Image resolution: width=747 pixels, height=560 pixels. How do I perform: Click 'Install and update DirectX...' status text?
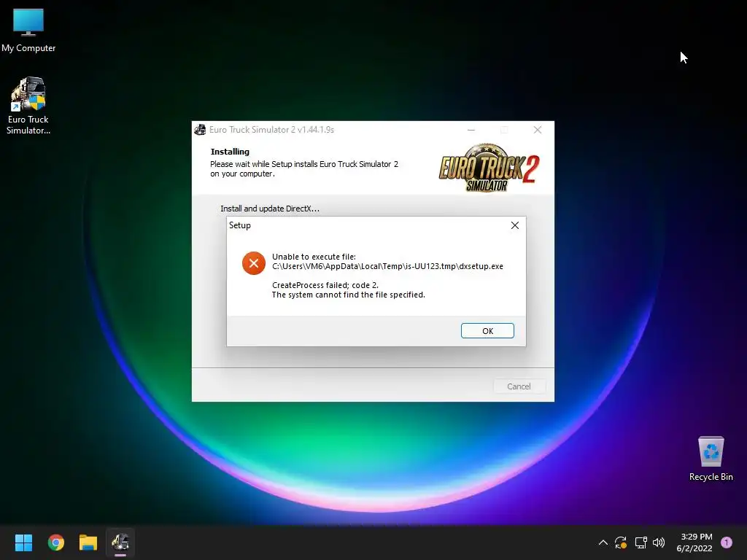click(270, 209)
